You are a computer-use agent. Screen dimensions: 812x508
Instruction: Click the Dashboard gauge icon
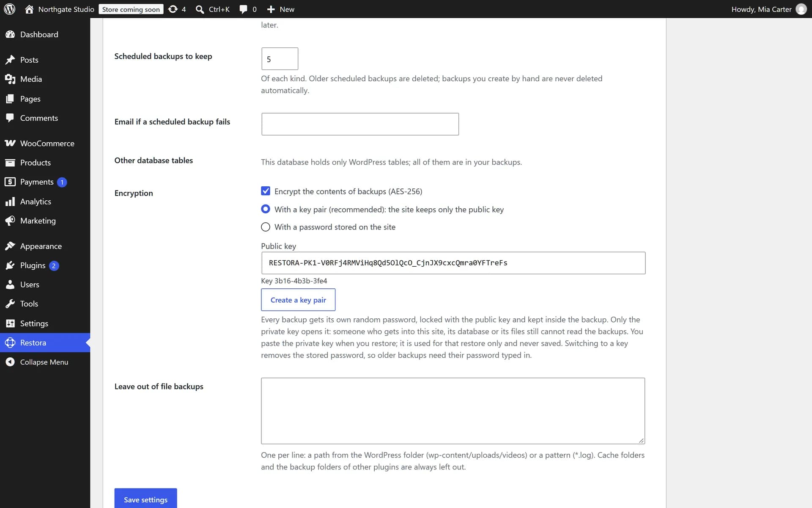[10, 34]
